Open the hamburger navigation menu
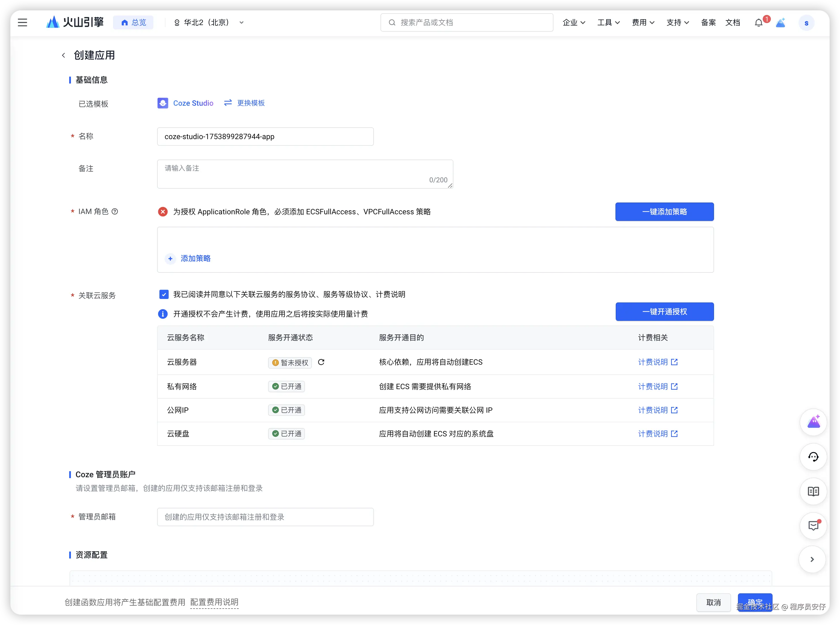This screenshot has width=840, height=625. point(22,23)
